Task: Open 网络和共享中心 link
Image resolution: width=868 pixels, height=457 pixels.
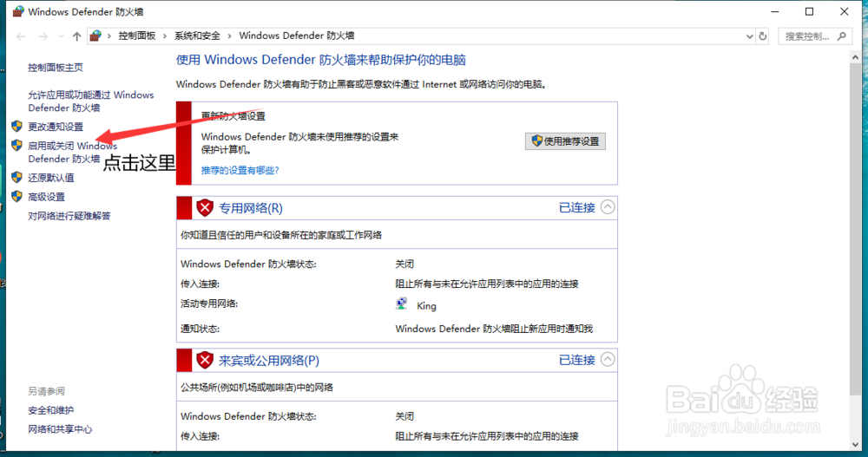Action: tap(61, 429)
